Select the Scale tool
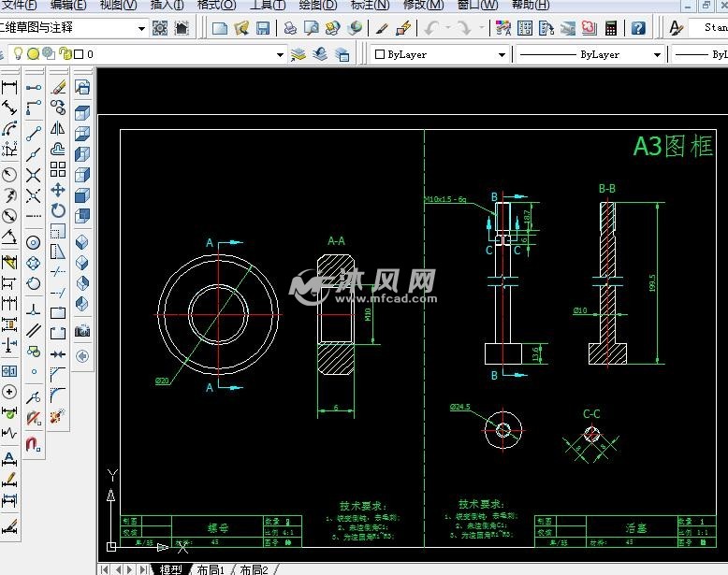The width and height of the screenshot is (728, 575). (x=58, y=231)
